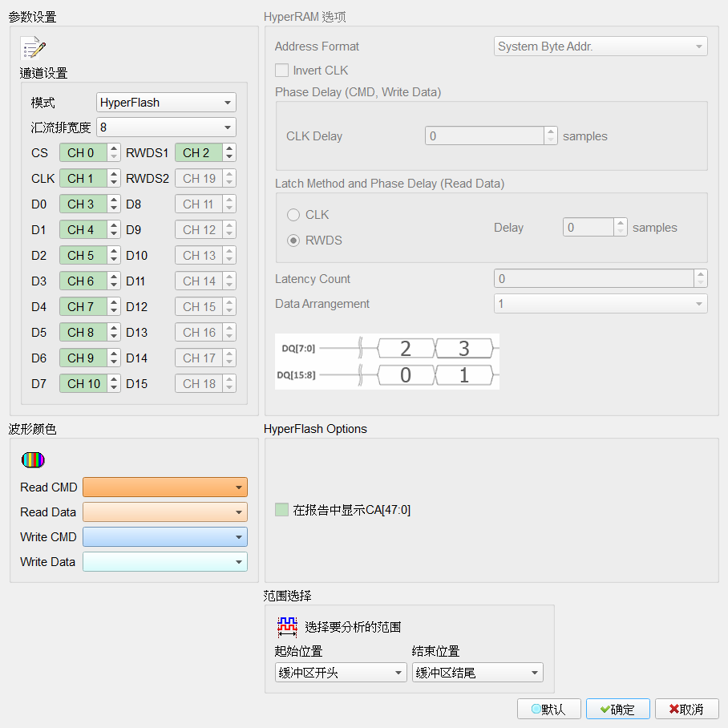Open the Data Arrangement dropdown
The image size is (728, 728).
tap(601, 304)
